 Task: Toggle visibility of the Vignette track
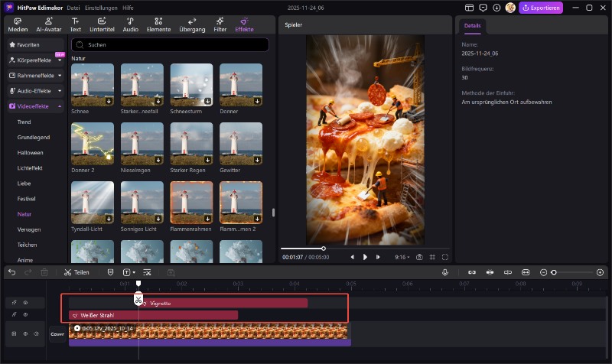24,303
